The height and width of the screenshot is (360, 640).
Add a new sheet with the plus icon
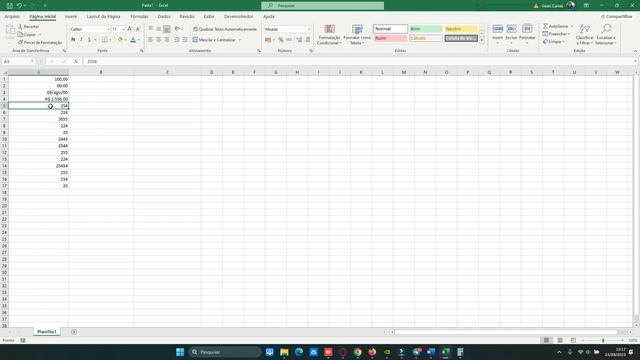(x=74, y=332)
